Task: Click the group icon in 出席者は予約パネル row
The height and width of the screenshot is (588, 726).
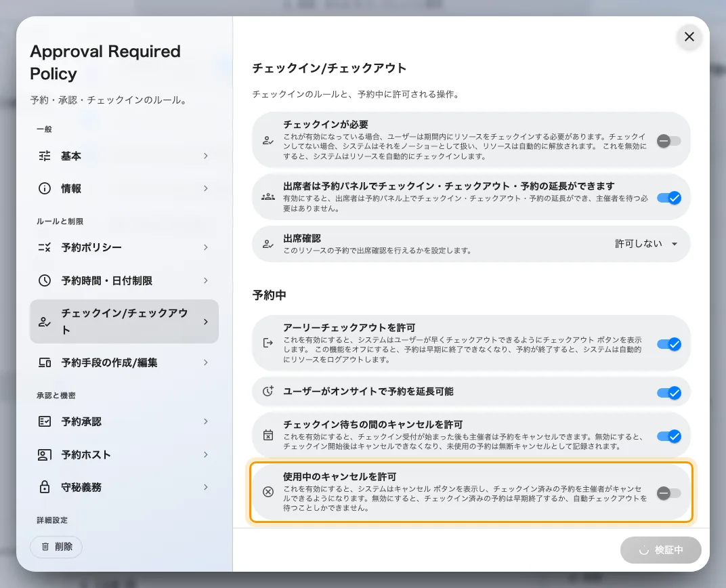Action: pyautogui.click(x=268, y=197)
